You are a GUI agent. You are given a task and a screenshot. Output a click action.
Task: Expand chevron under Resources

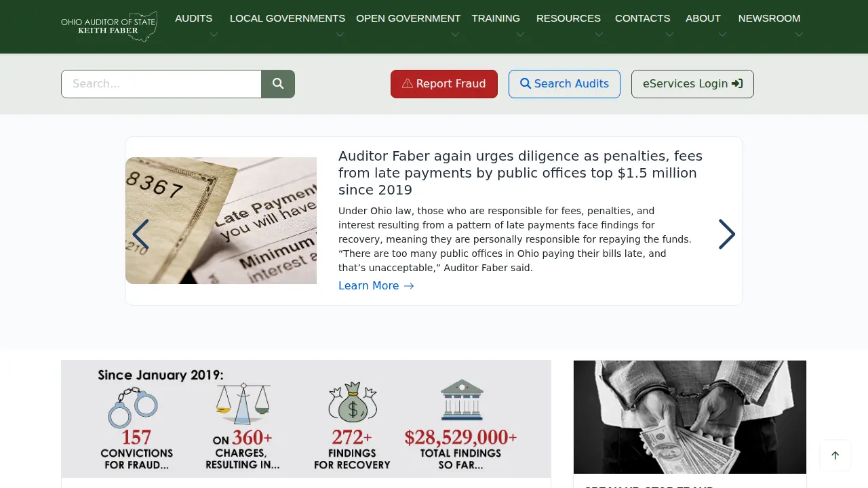[599, 35]
